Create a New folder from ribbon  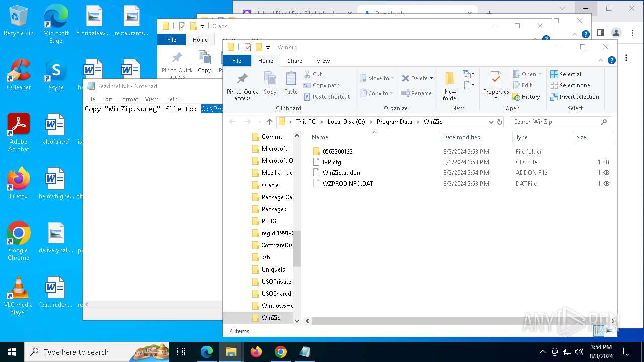(450, 86)
